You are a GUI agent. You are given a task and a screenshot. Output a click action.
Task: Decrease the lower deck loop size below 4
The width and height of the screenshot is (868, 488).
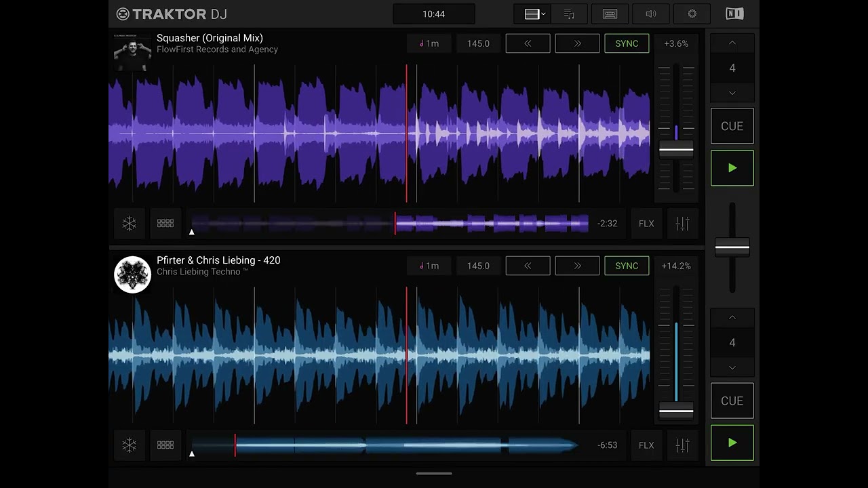point(732,367)
